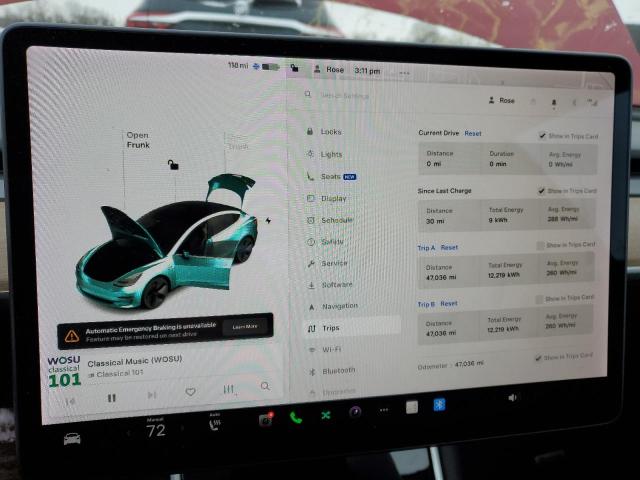Open the Seats settings menu

331,176
